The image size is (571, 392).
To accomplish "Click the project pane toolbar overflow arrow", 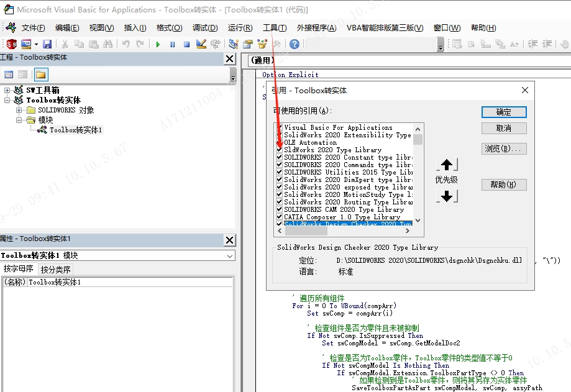I will [x=234, y=75].
